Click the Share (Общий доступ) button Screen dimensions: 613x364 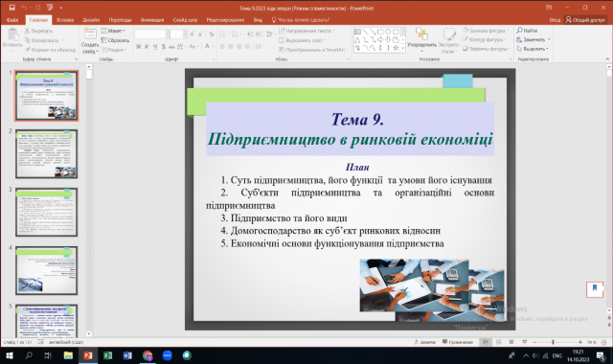[585, 20]
